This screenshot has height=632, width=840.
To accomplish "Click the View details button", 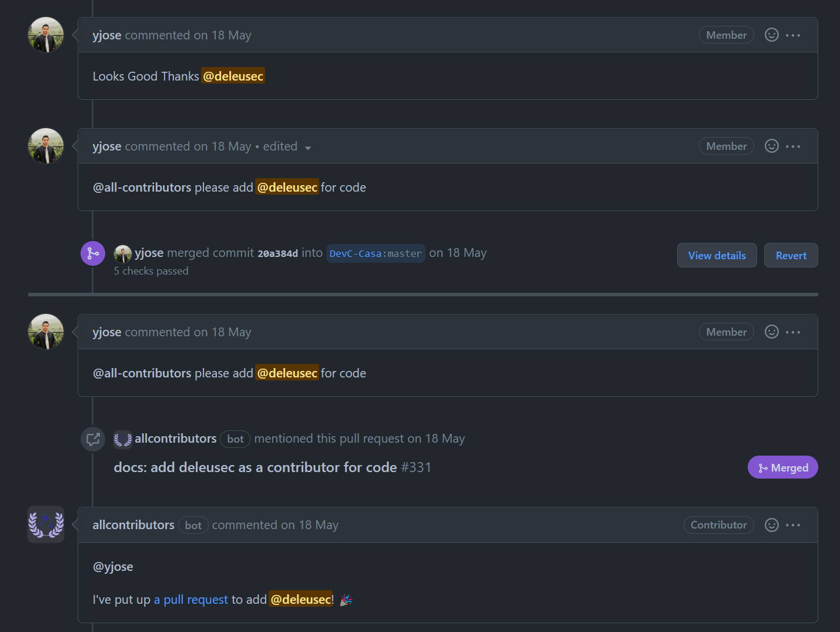I will click(717, 256).
